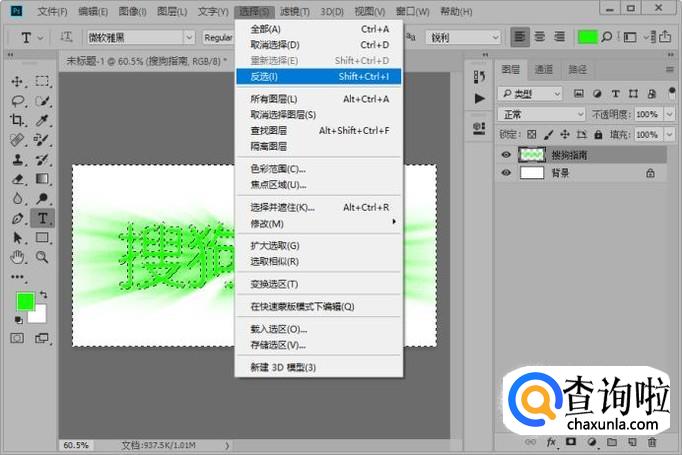Select the Eraser tool
The image size is (682, 455).
point(17,179)
